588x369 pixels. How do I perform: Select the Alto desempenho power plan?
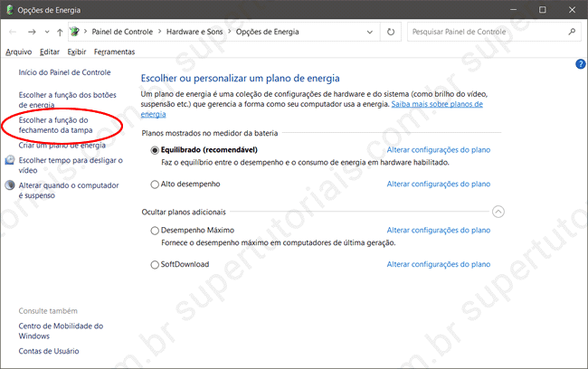pyautogui.click(x=155, y=184)
